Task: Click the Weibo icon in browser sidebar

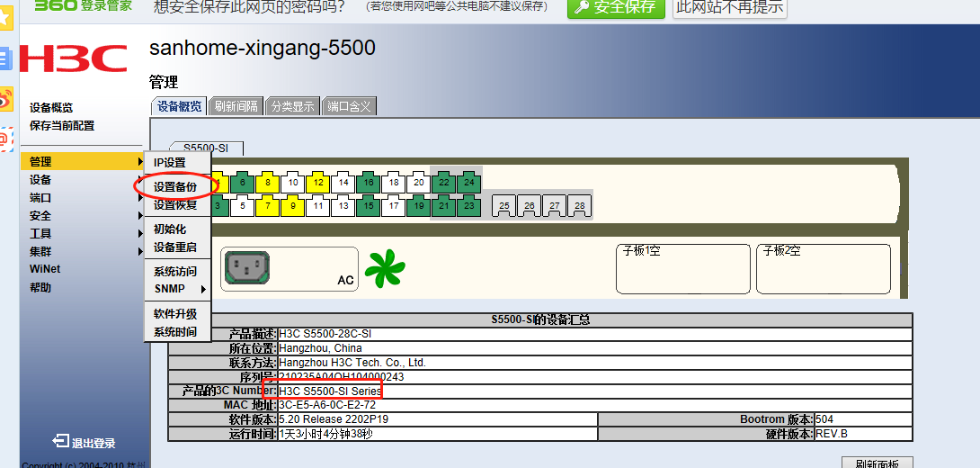Action: (x=5, y=100)
